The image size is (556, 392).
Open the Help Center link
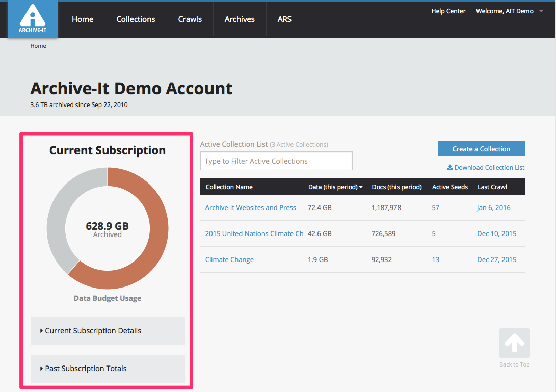pyautogui.click(x=448, y=11)
